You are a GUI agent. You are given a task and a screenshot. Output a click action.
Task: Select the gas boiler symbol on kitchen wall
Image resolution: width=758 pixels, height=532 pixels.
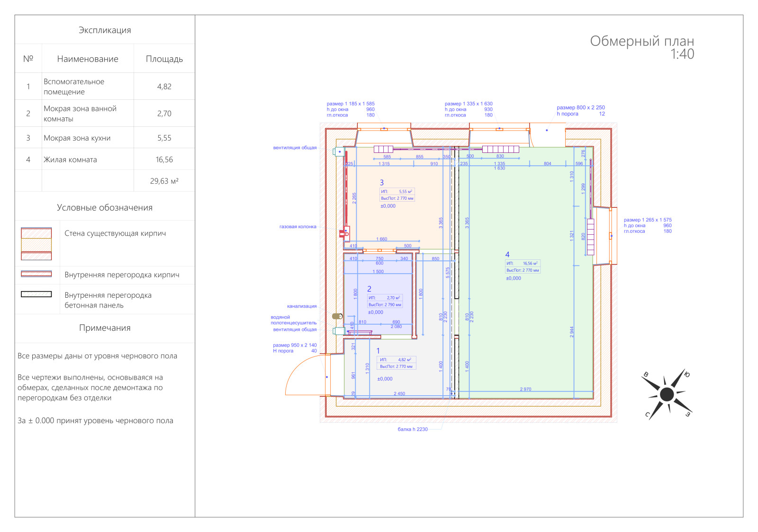(344, 232)
